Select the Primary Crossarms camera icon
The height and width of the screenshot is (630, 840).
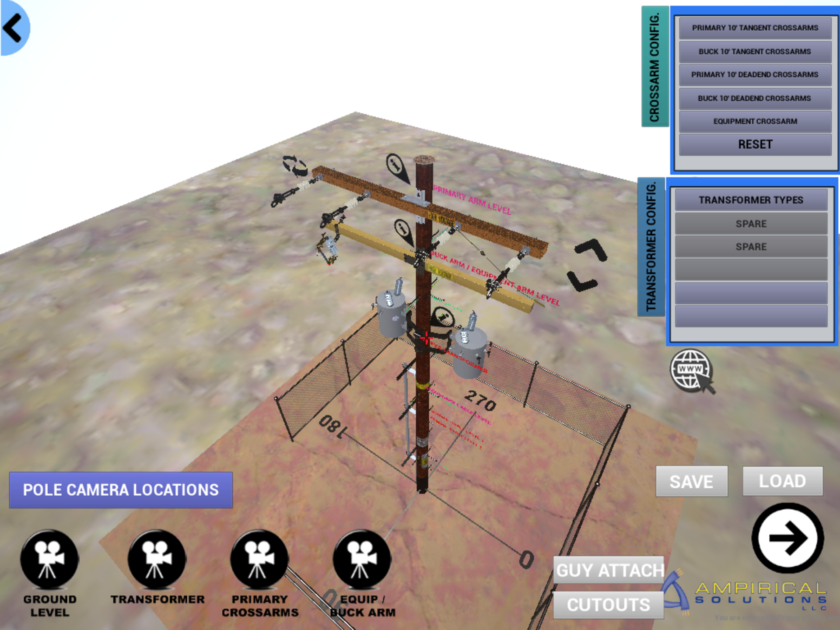[259, 559]
